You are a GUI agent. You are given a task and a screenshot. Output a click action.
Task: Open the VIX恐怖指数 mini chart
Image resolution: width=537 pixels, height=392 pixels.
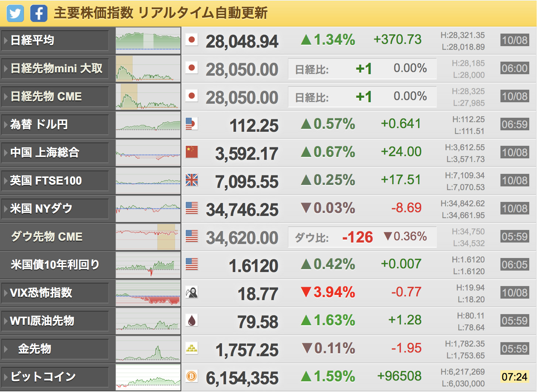click(x=148, y=293)
